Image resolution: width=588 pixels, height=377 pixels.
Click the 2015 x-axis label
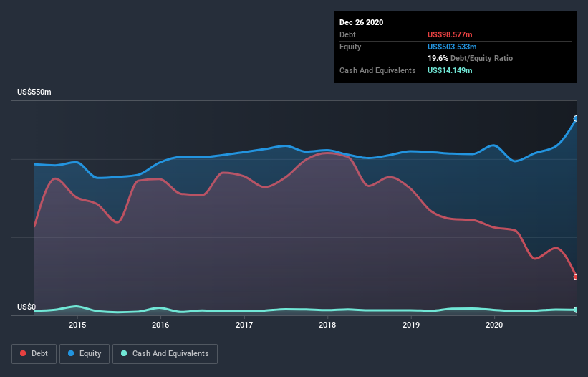[x=77, y=325]
